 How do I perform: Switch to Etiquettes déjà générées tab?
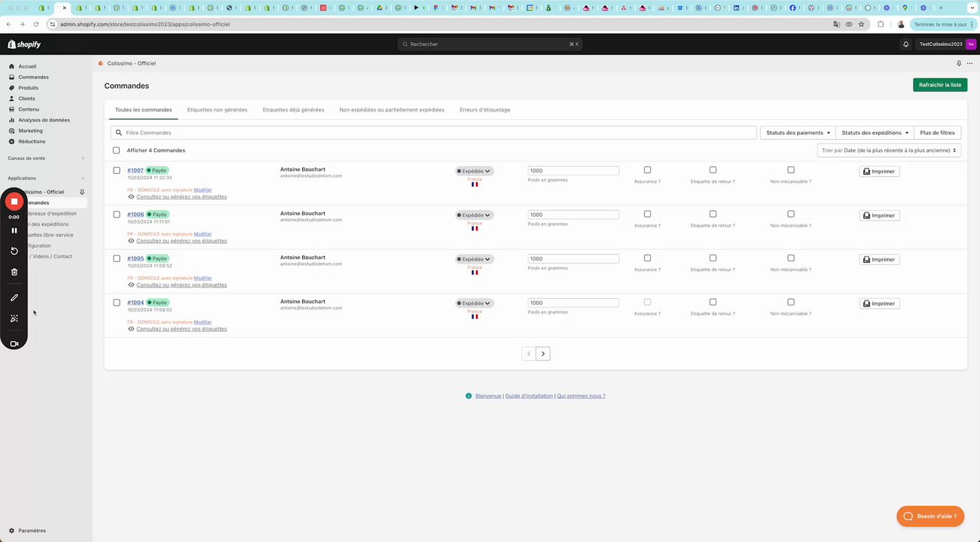tap(293, 110)
